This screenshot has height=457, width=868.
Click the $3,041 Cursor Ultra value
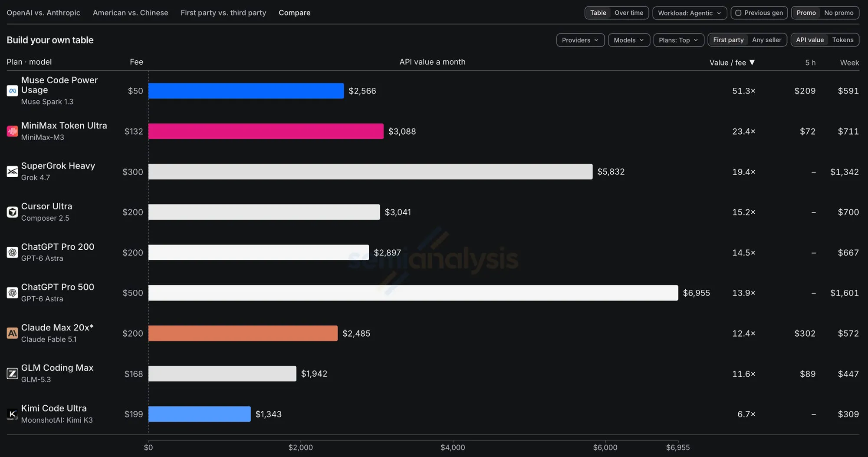click(398, 212)
